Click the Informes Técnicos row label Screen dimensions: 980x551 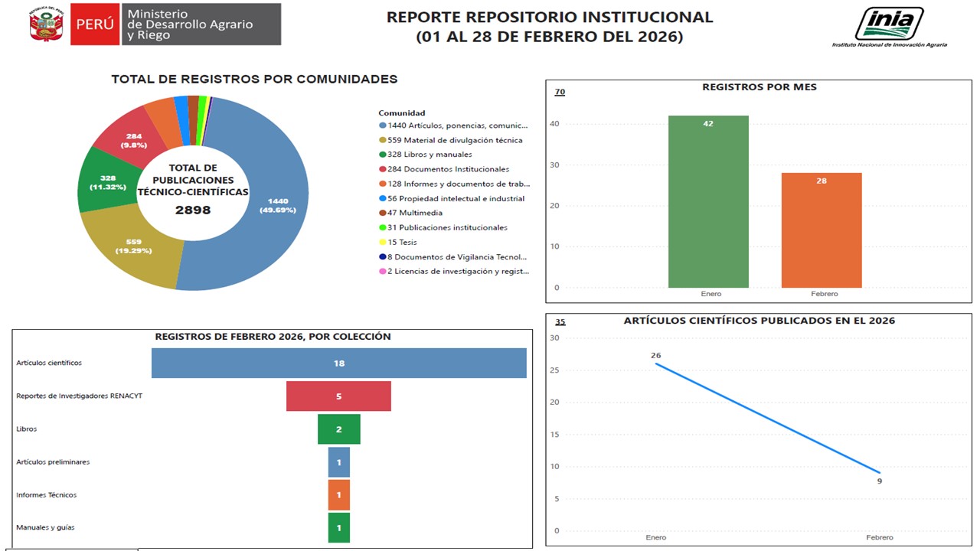tap(47, 494)
